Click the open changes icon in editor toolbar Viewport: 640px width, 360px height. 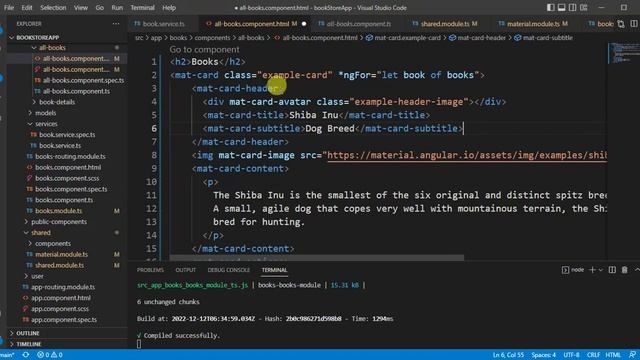coord(621,24)
